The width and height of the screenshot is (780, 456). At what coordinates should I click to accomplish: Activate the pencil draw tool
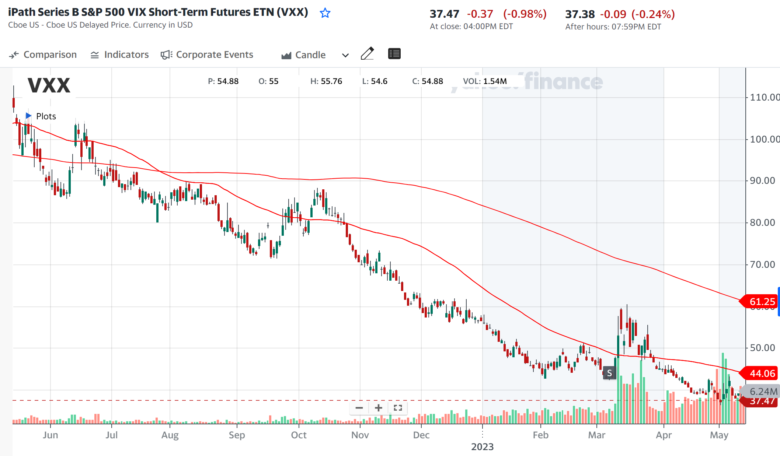[367, 54]
